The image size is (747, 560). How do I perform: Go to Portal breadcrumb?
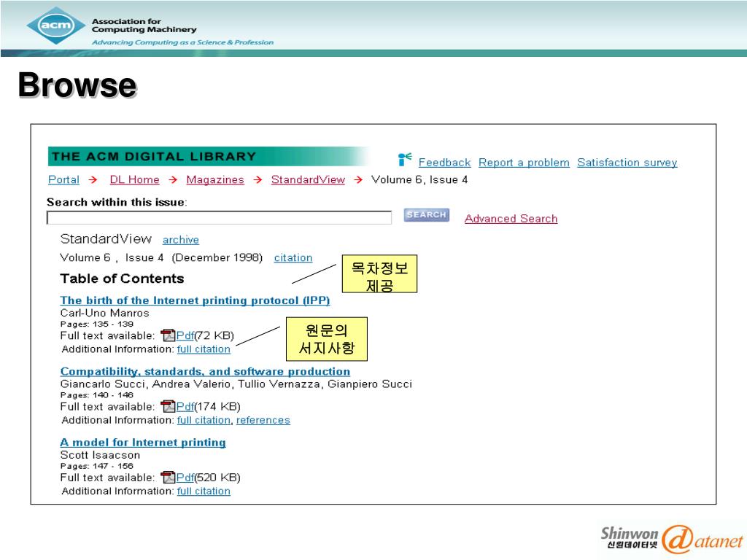pos(64,179)
